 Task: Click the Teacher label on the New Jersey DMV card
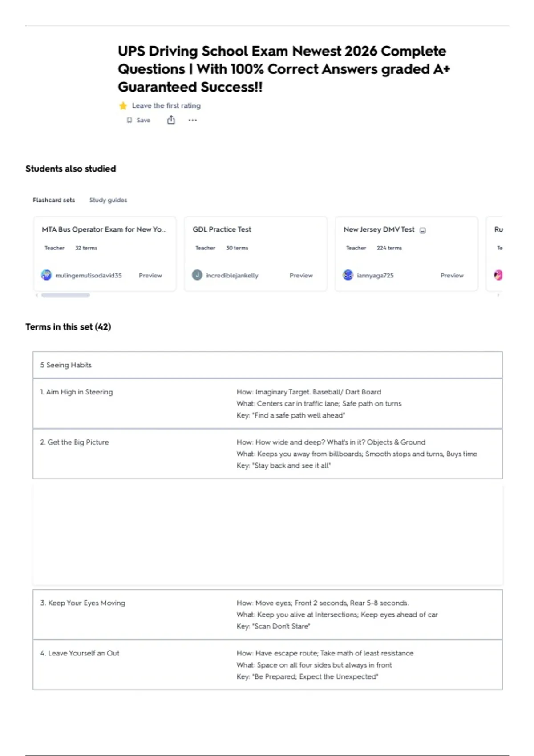[356, 248]
